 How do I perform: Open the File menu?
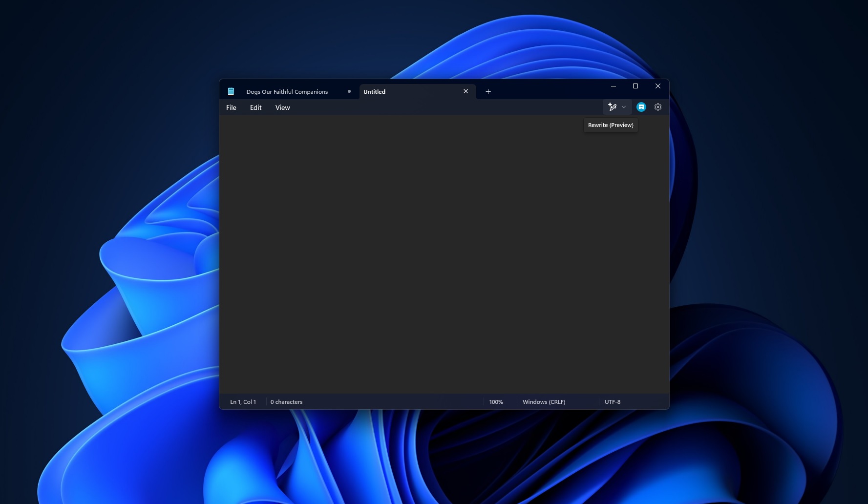pyautogui.click(x=231, y=107)
